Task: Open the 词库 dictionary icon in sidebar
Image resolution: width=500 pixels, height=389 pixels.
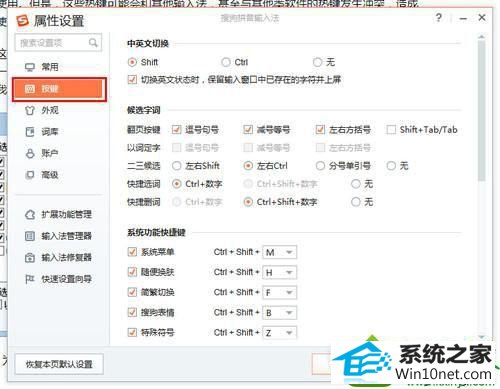Action: tap(30, 132)
